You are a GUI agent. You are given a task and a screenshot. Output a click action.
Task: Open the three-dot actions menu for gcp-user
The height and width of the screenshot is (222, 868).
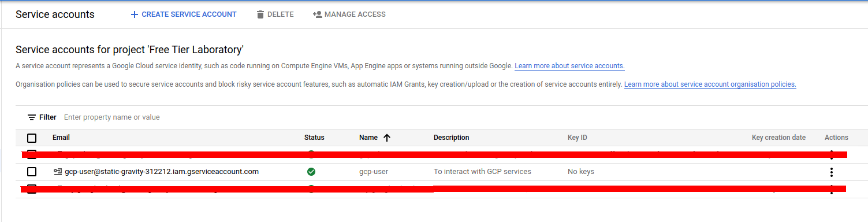click(832, 172)
